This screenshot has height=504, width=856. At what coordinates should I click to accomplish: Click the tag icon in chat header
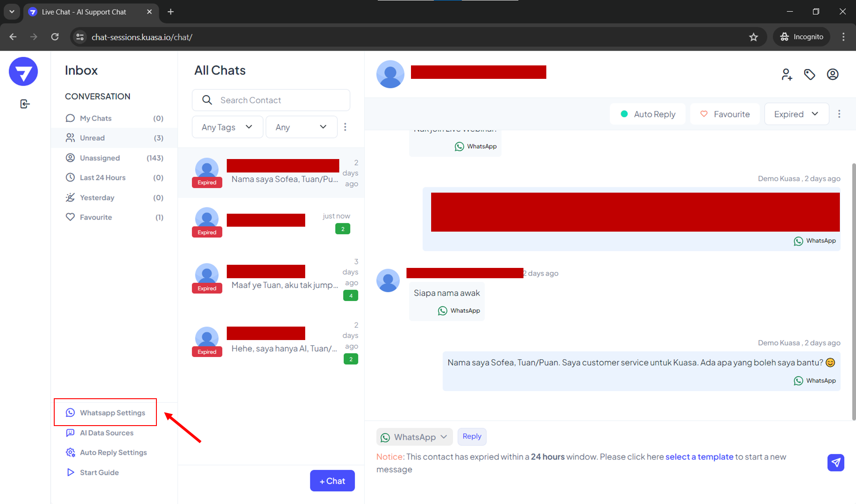(809, 74)
